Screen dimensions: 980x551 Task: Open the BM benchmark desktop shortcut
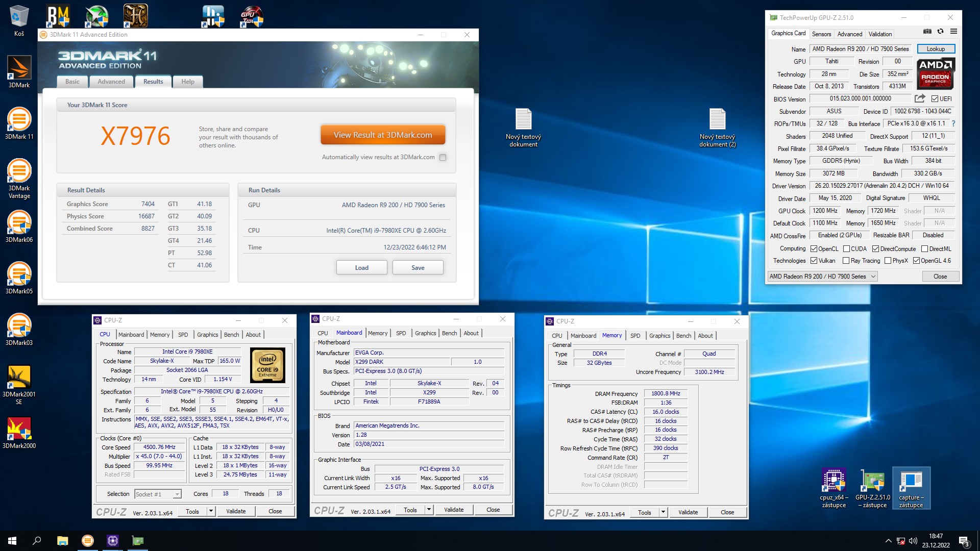(x=58, y=16)
